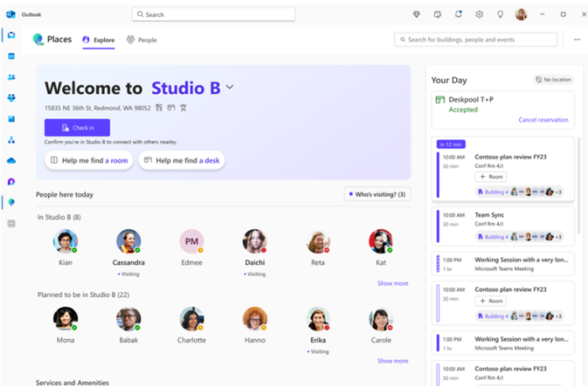Click the 'in 12 min' badge
The width and height of the screenshot is (588, 386).
pos(451,144)
